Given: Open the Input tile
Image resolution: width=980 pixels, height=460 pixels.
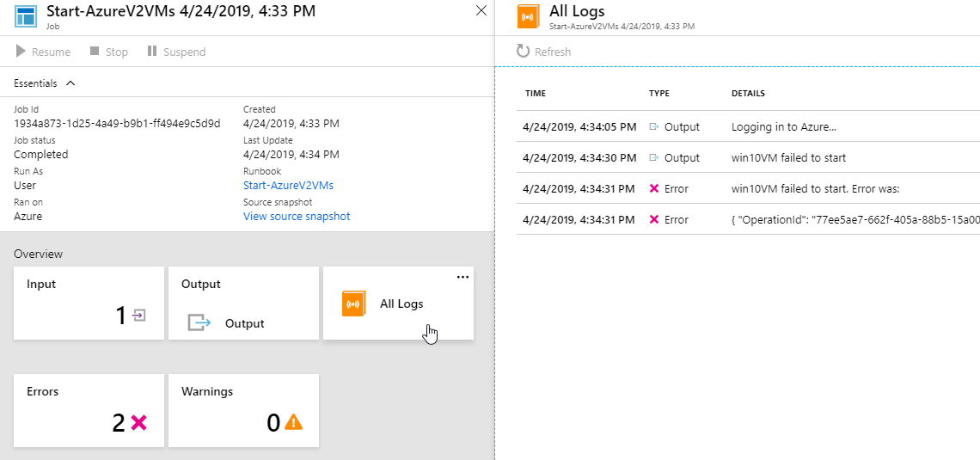Looking at the screenshot, I should point(89,303).
